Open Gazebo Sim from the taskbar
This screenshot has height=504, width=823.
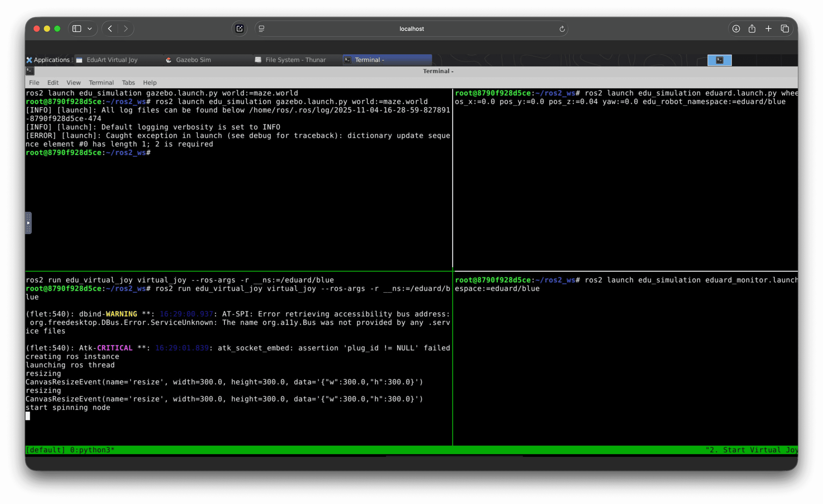pyautogui.click(x=193, y=60)
